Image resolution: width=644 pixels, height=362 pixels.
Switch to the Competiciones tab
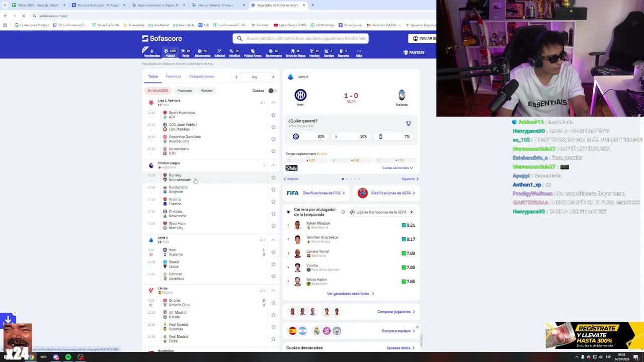[201, 76]
